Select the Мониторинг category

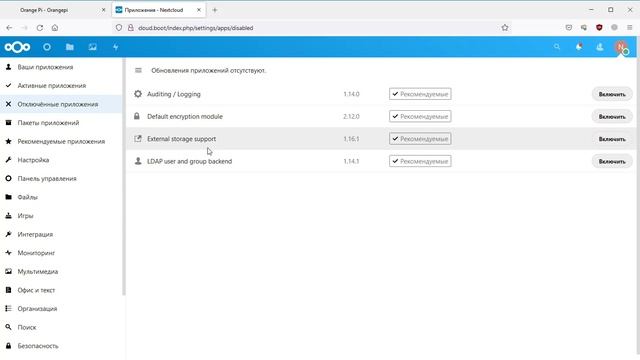[61, 253]
